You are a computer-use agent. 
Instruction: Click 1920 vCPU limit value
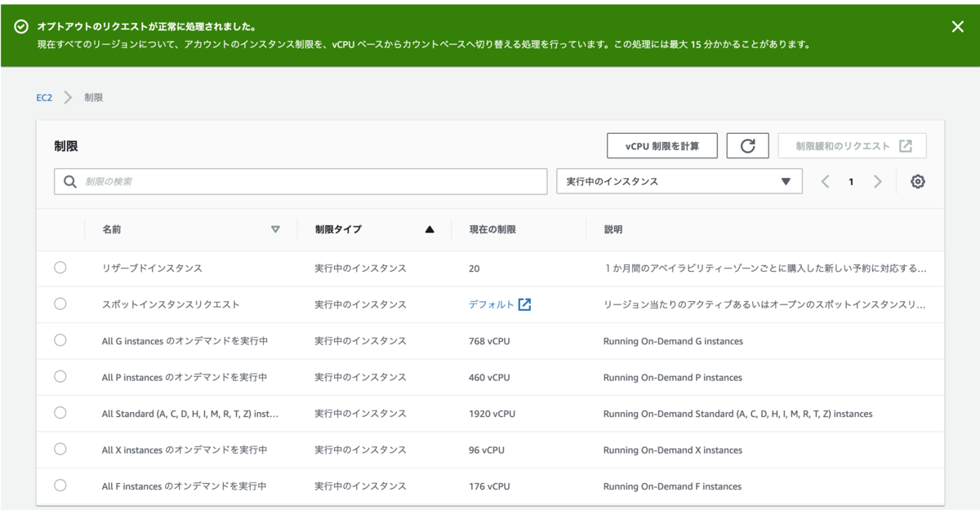(x=492, y=414)
